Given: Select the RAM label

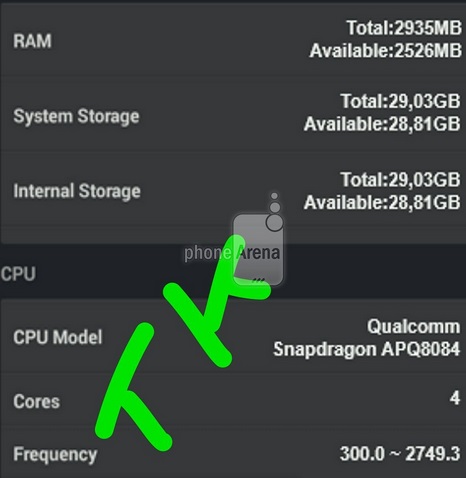Looking at the screenshot, I should tap(32, 41).
